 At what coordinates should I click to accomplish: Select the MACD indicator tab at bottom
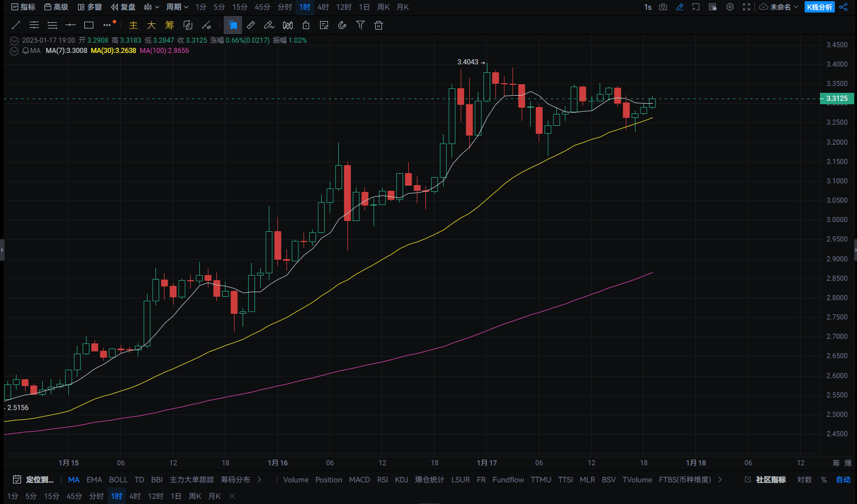[x=359, y=480]
